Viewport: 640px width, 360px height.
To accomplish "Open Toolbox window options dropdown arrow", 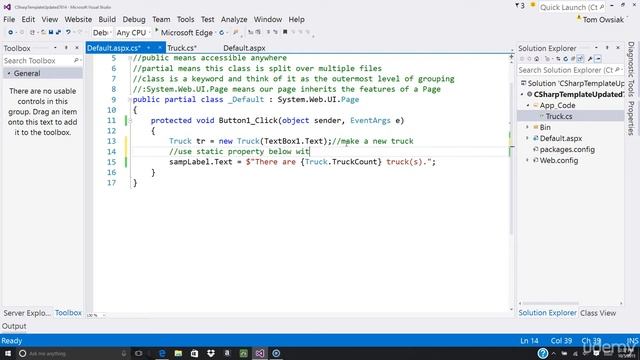I will point(55,48).
